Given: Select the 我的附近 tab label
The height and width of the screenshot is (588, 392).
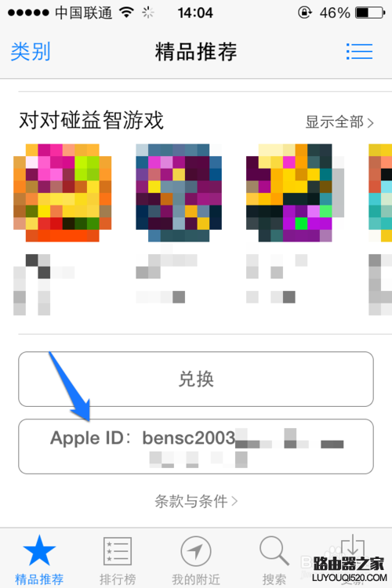Looking at the screenshot, I should coord(196,579).
